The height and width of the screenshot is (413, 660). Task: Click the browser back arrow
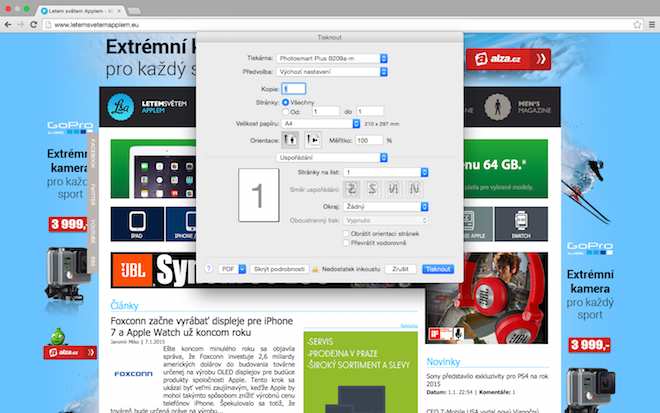click(x=8, y=25)
